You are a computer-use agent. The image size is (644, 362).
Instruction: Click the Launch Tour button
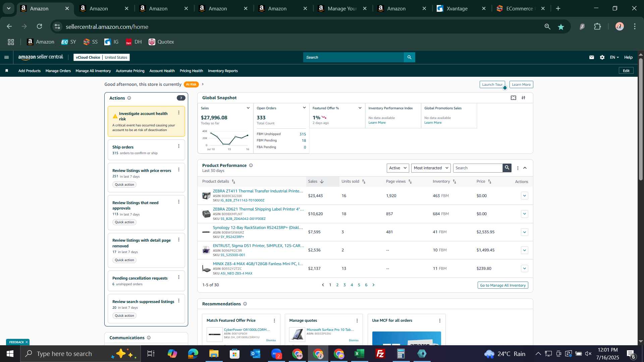click(x=492, y=84)
